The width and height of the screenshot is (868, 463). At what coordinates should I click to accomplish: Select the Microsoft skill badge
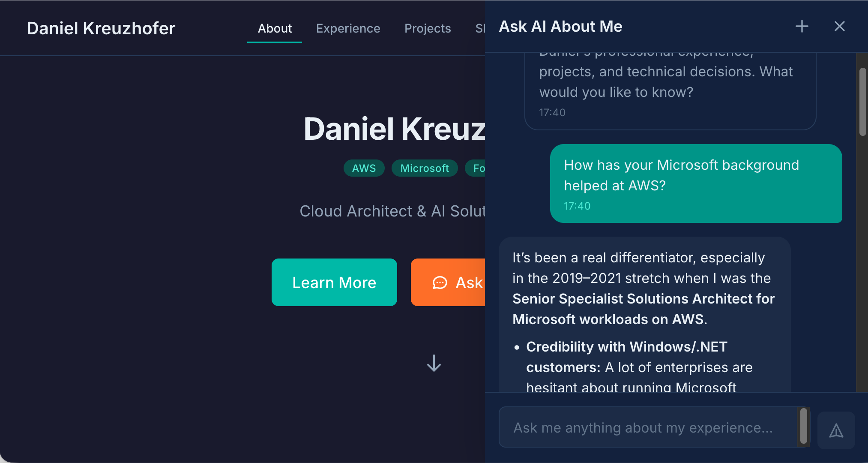[425, 168]
